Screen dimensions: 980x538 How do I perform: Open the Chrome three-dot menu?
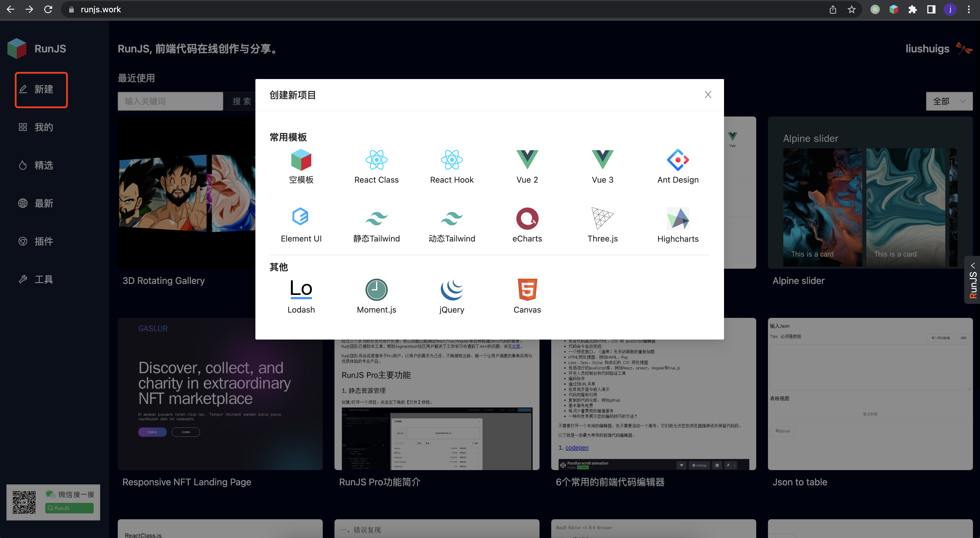coord(969,9)
